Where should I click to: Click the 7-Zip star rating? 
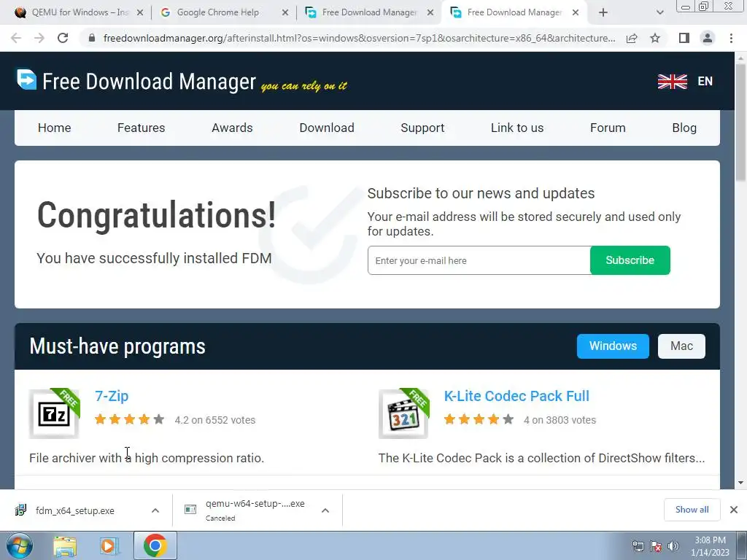[x=130, y=419]
